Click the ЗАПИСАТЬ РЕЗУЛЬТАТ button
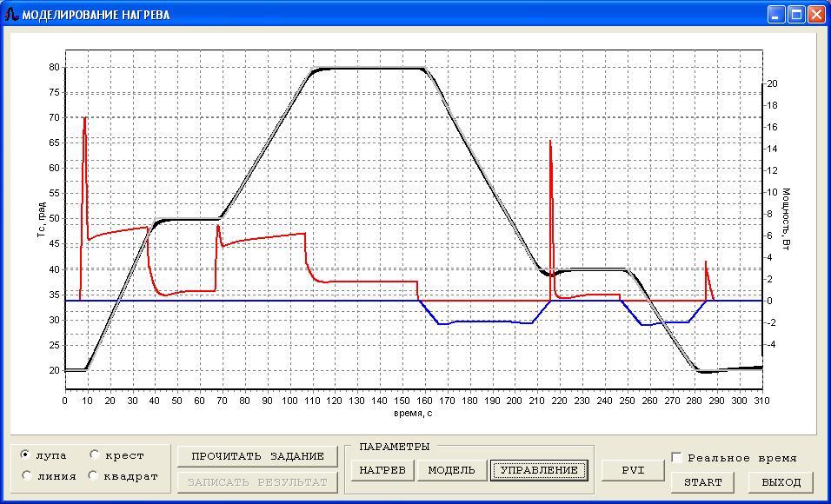The width and height of the screenshot is (831, 504). click(x=257, y=481)
